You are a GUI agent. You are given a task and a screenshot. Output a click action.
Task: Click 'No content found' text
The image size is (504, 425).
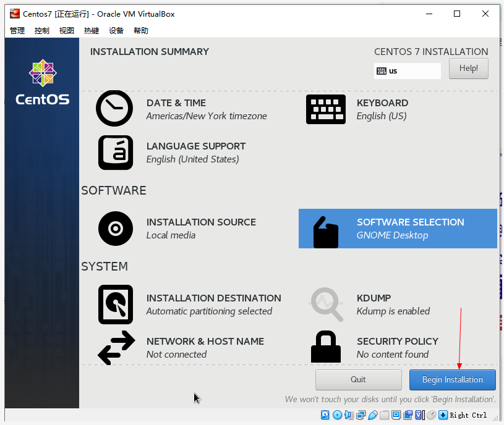point(393,355)
